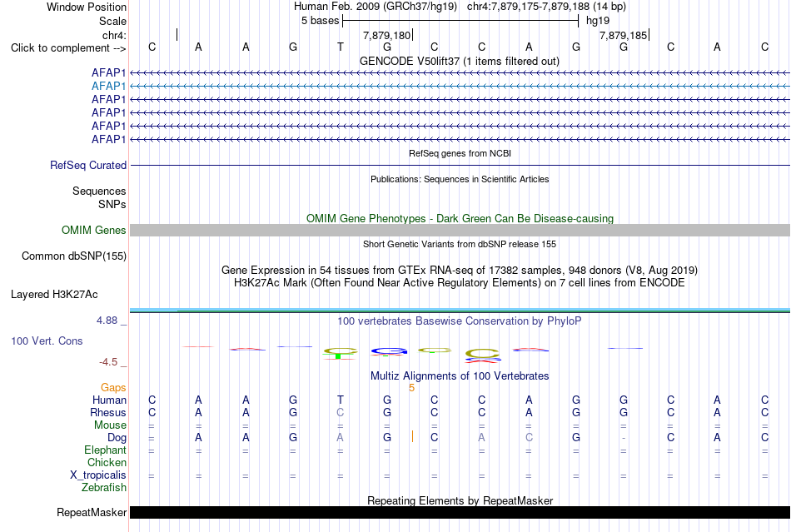Viewport: 791px width, 532px height.
Task: Click the Scale row label
Action: click(112, 21)
